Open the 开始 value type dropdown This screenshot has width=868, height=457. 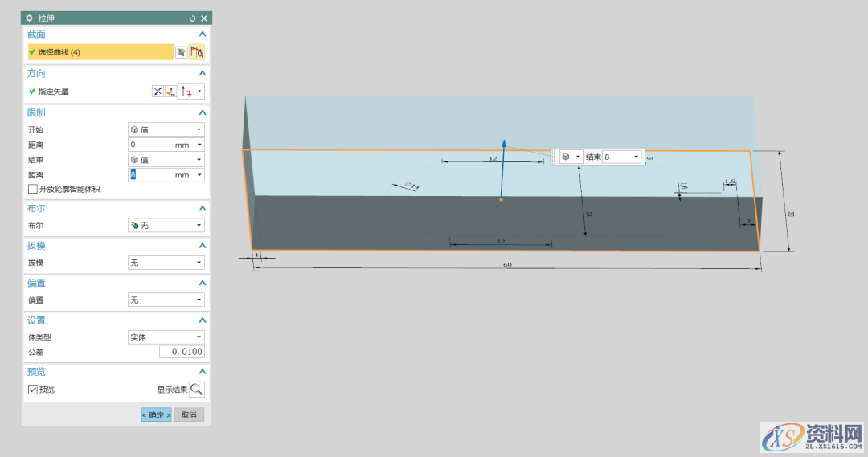pos(166,129)
